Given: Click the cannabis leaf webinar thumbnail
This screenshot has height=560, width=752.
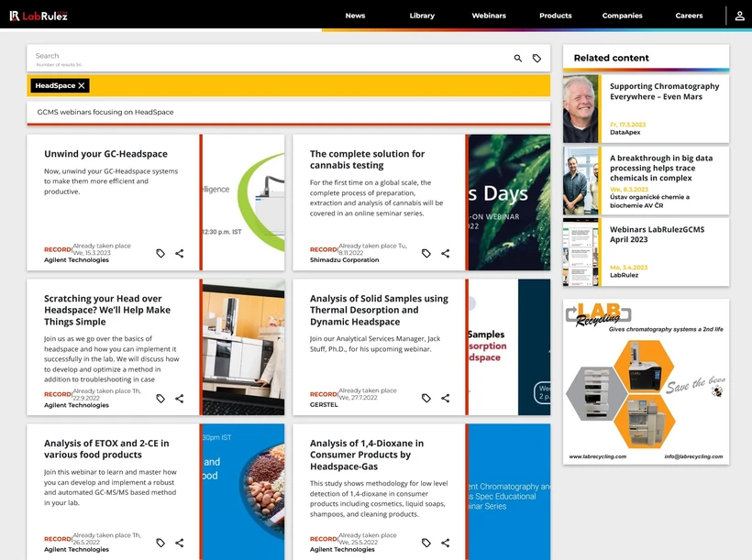Looking at the screenshot, I should 509,203.
